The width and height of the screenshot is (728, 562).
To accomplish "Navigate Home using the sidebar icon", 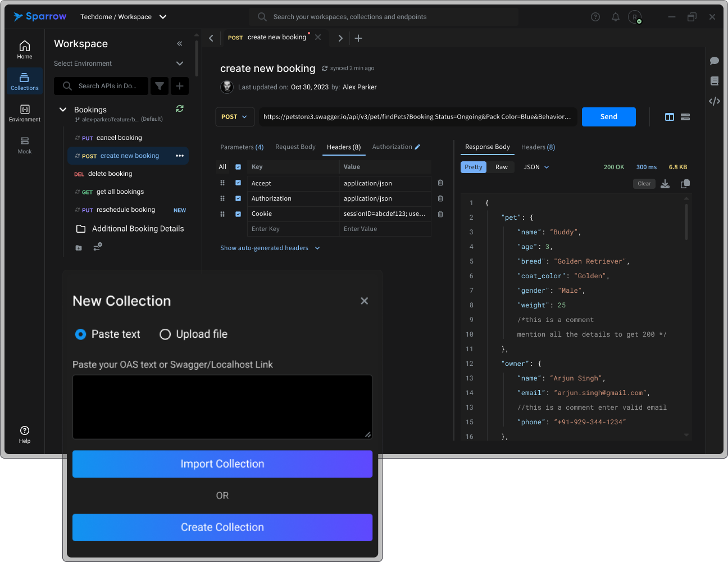I will tap(24, 49).
